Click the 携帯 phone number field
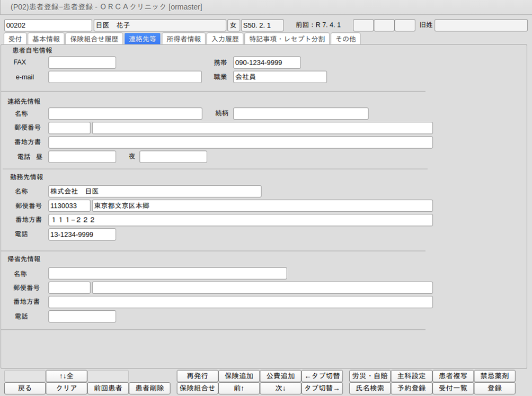532x396 pixels. (x=267, y=62)
